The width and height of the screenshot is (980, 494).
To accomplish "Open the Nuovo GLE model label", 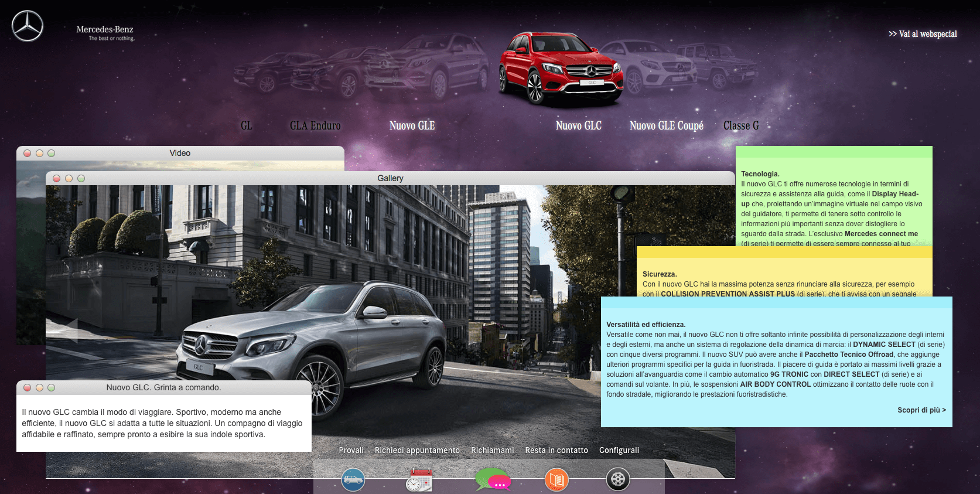I will [x=412, y=125].
